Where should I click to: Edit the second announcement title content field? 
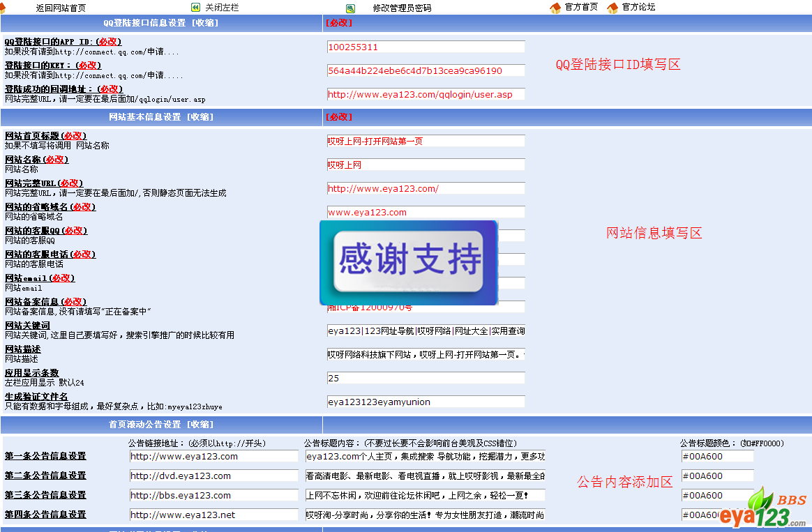425,476
